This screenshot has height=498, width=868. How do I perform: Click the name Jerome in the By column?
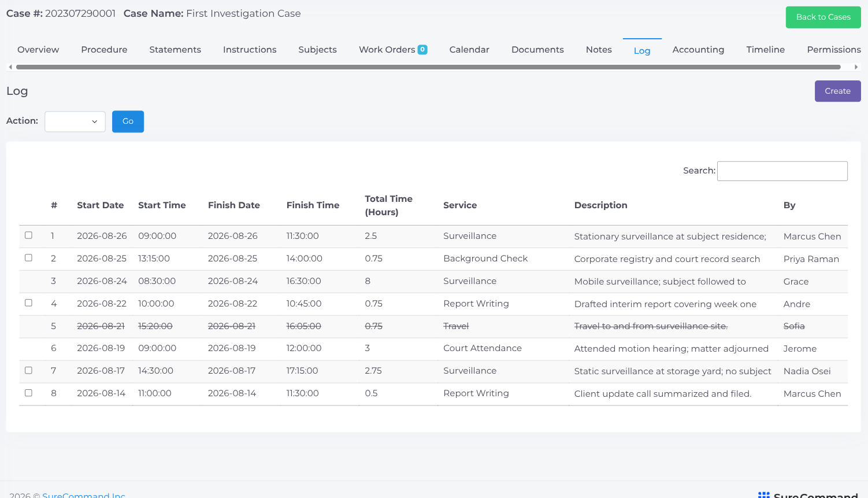[800, 349]
